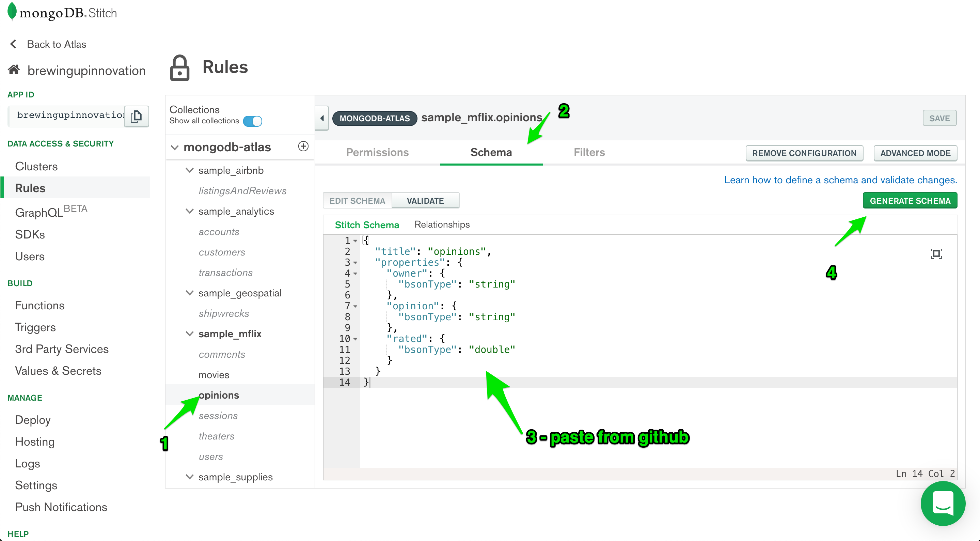Open the schema documentation link
The width and height of the screenshot is (980, 541).
pyautogui.click(x=841, y=180)
